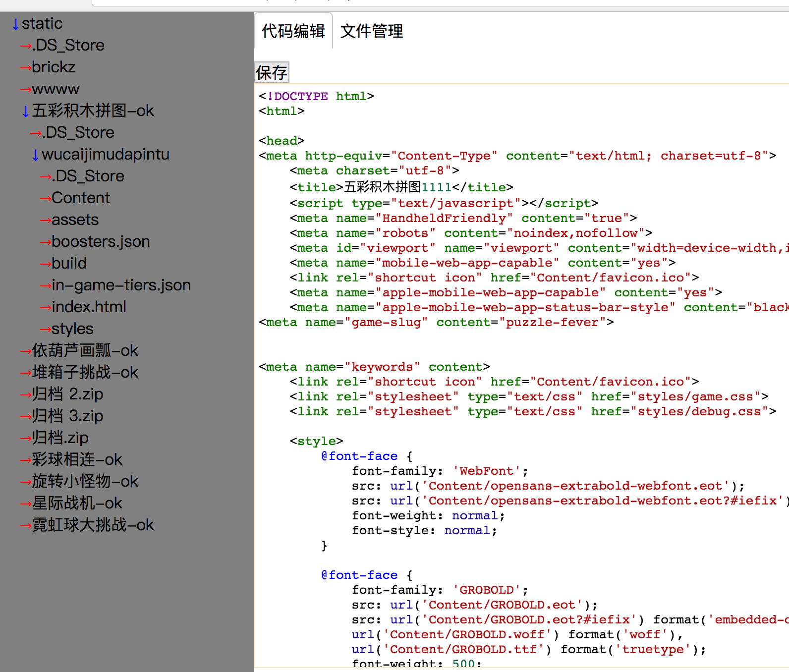Click the title line 五彩积木拼图1111
The image size is (789, 672).
click(401, 187)
